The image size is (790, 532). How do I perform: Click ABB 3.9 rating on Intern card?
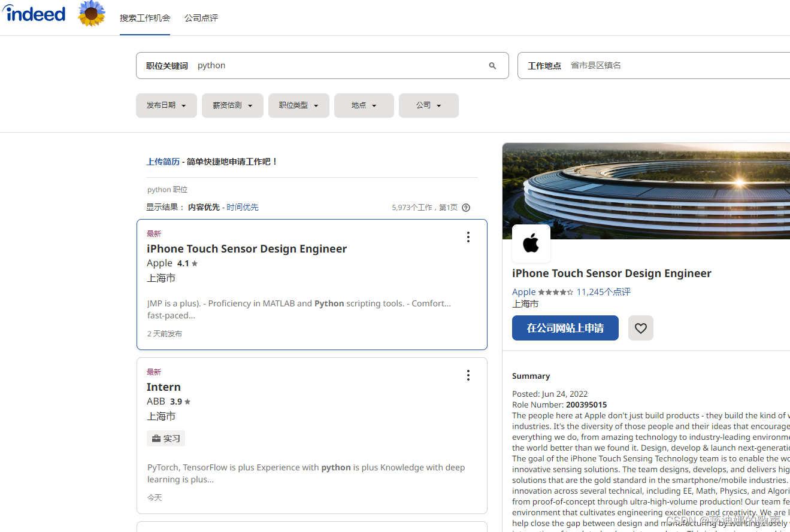pos(180,402)
